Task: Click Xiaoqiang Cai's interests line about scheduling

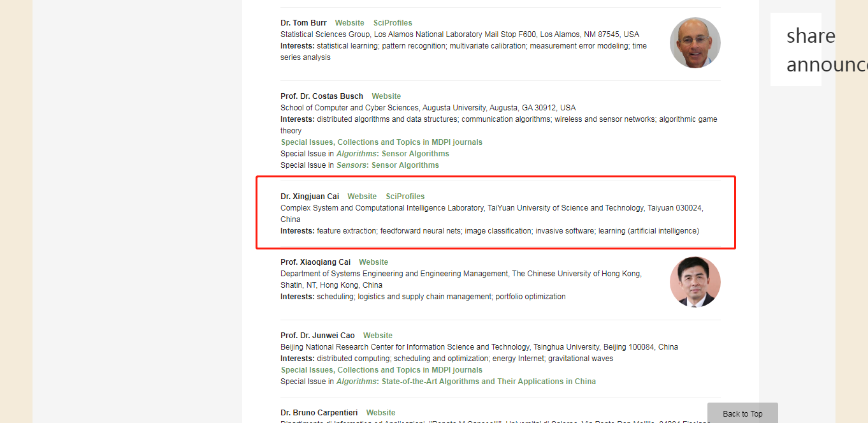Action: click(423, 297)
